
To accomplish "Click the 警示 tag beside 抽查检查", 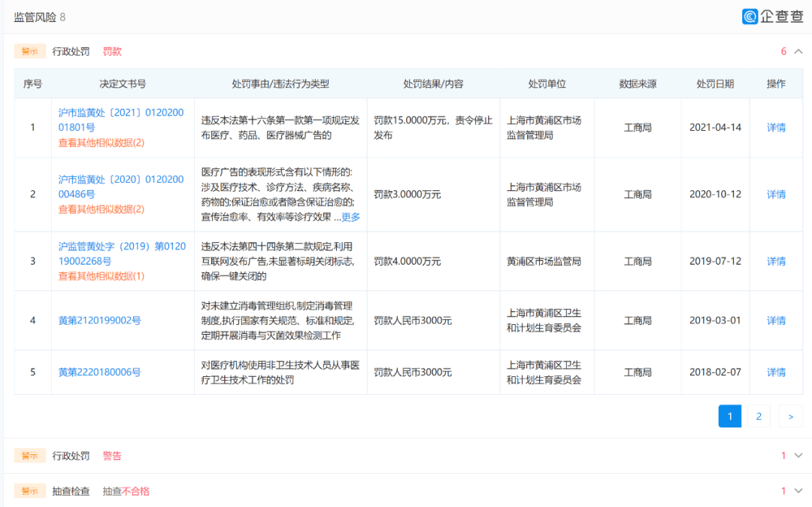I will (29, 491).
